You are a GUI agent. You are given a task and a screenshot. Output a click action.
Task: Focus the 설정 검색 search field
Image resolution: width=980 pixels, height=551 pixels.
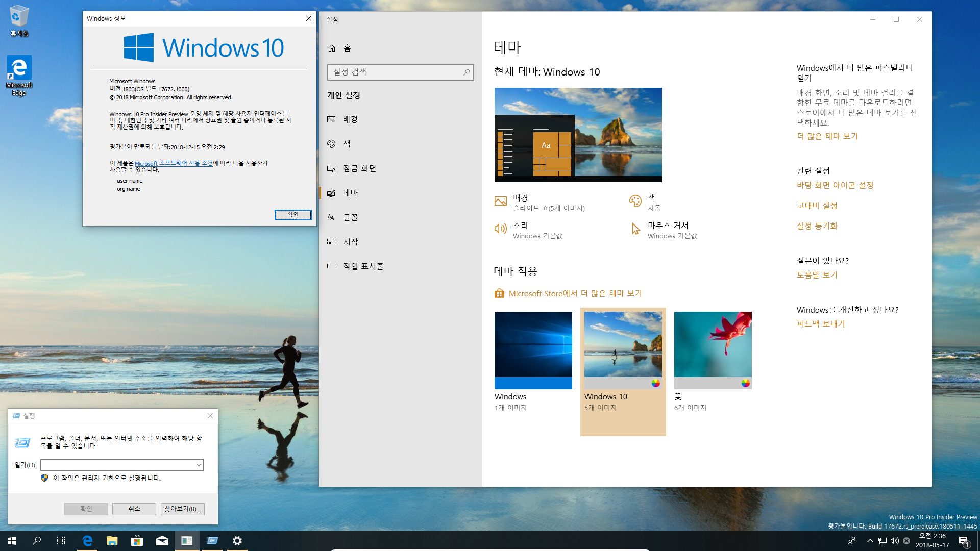[401, 72]
